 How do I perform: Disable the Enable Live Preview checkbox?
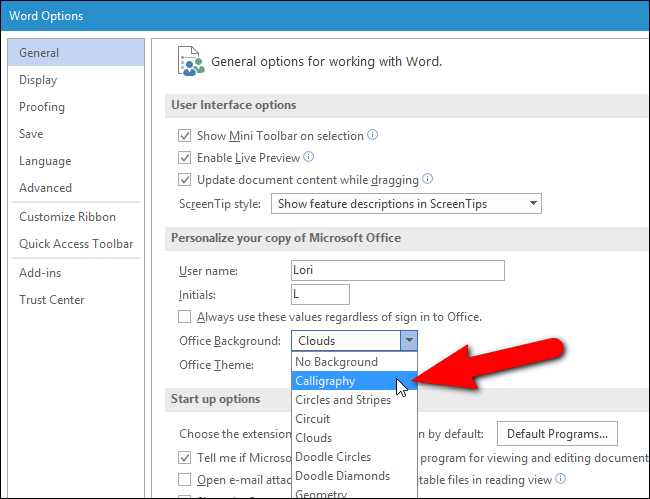point(184,157)
